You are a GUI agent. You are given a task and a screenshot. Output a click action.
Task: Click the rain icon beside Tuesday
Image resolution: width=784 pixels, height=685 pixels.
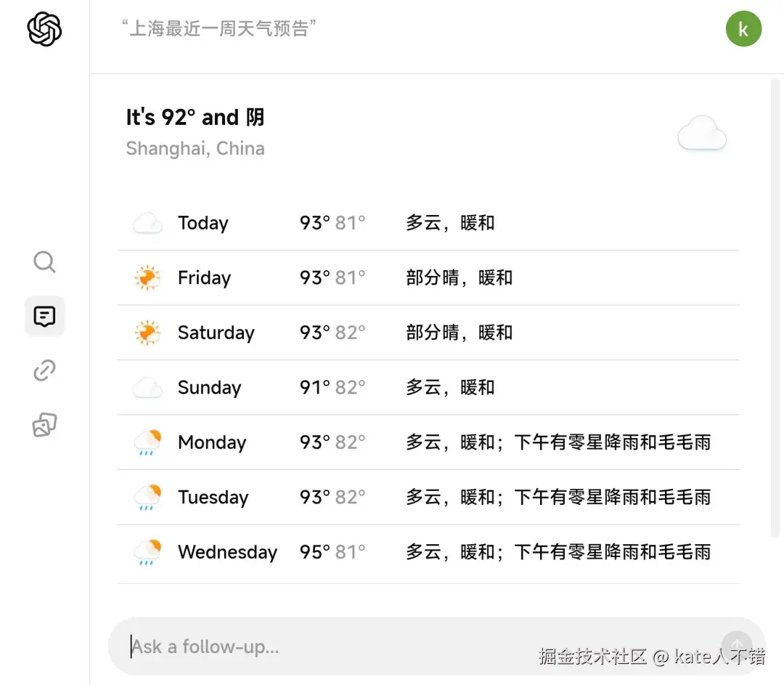(148, 497)
